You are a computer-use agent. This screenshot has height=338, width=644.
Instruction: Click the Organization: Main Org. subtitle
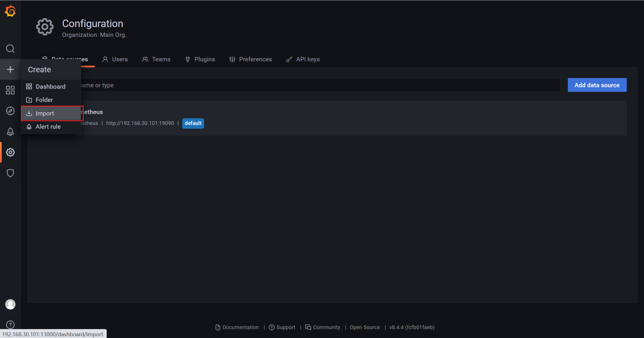[94, 35]
